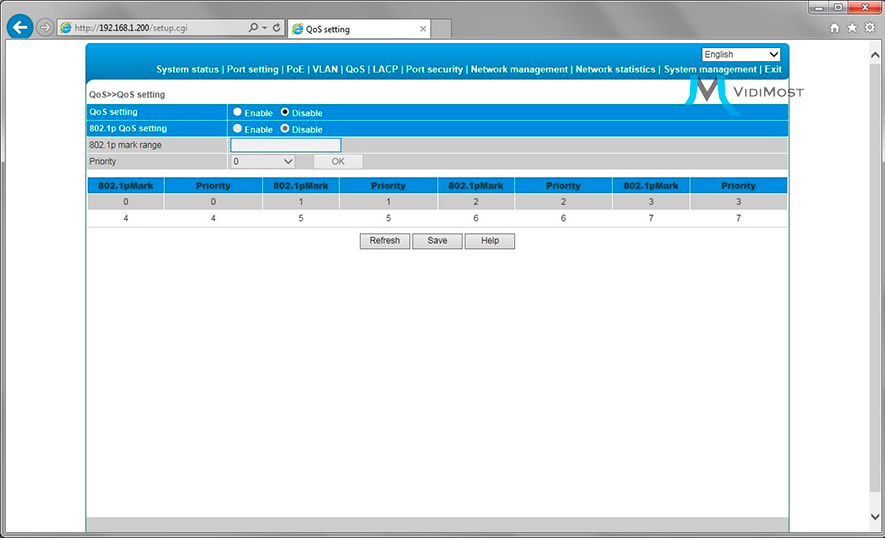Screen dimensions: 885x538
Task: Open the Port security menu
Action: 434,70
